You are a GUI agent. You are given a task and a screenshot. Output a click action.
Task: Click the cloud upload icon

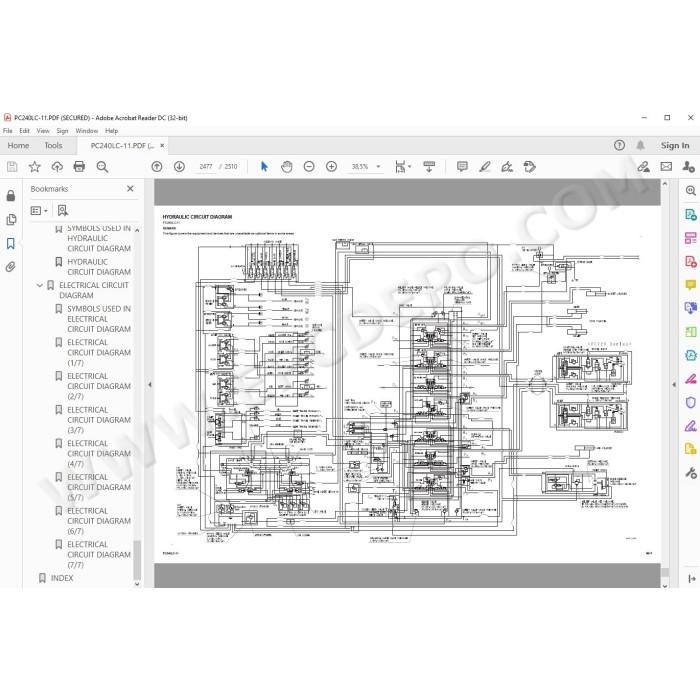click(57, 167)
